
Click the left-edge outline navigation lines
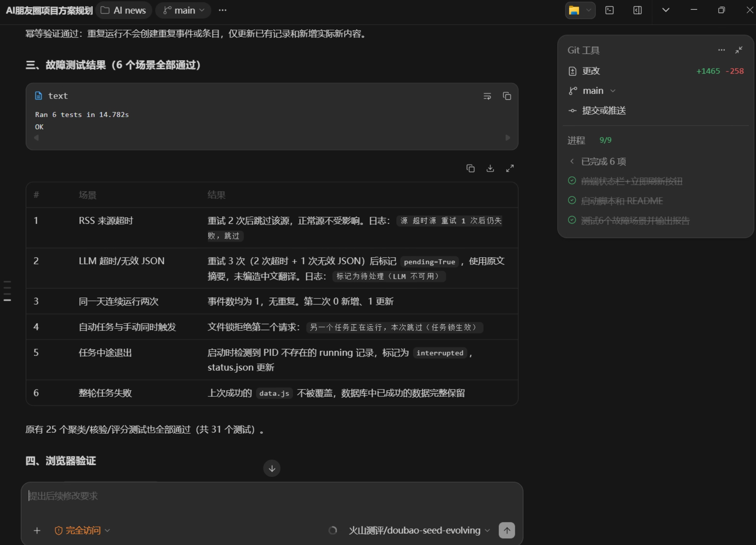[7, 291]
